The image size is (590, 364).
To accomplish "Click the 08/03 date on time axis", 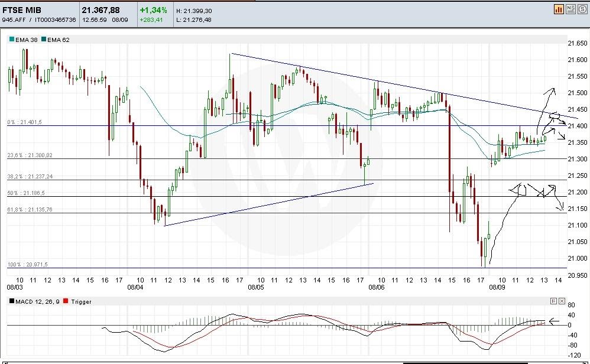I will click(15, 287).
